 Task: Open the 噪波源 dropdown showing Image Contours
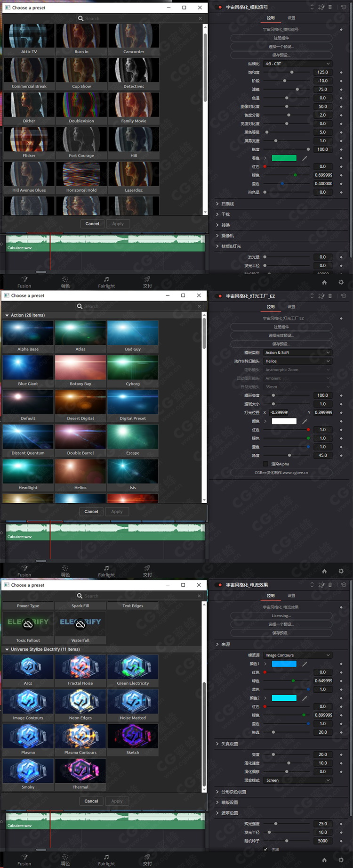coord(297,655)
